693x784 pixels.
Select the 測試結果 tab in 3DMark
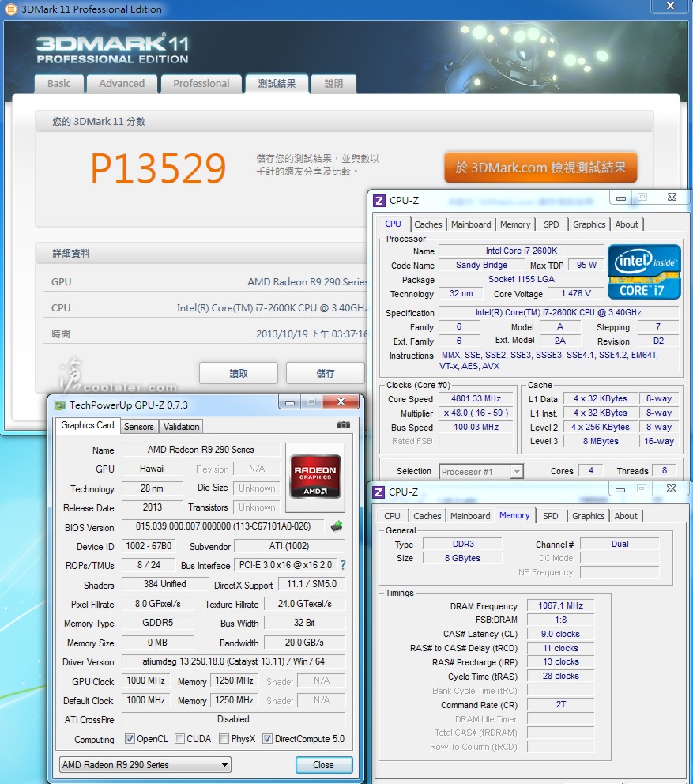(x=277, y=84)
